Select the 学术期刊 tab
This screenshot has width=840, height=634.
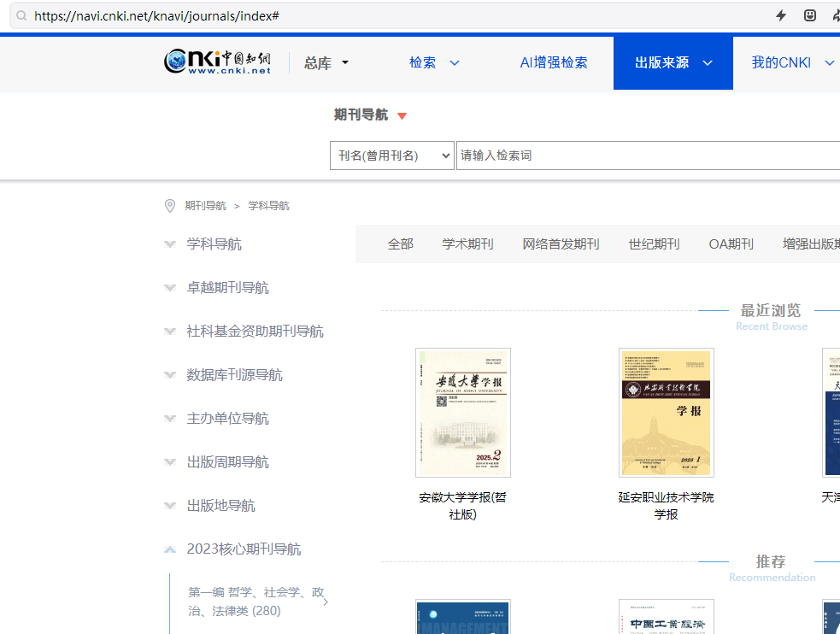[467, 244]
